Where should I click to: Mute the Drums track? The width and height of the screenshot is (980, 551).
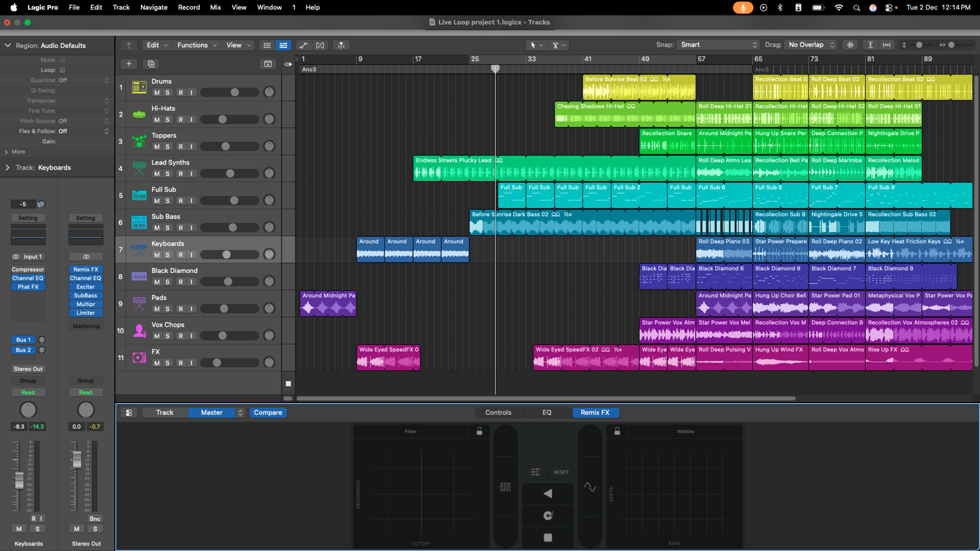click(157, 92)
